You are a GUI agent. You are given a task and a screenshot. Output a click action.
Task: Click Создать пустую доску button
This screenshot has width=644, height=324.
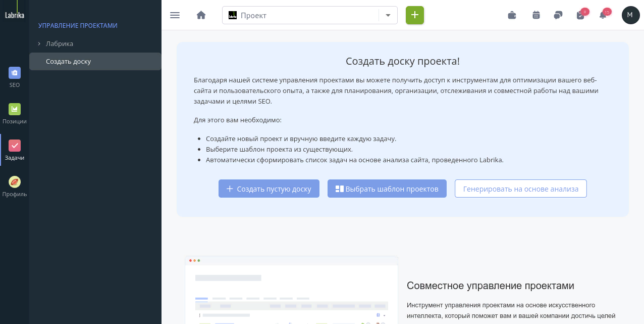(269, 189)
